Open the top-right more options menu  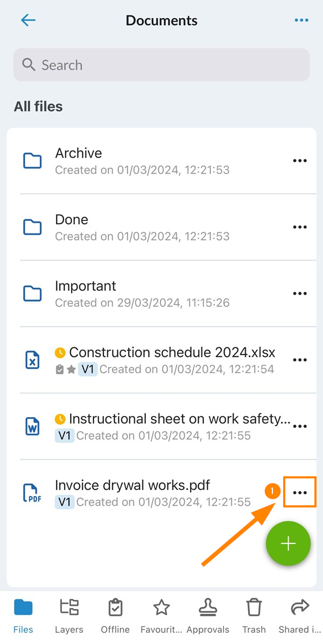coord(301,20)
